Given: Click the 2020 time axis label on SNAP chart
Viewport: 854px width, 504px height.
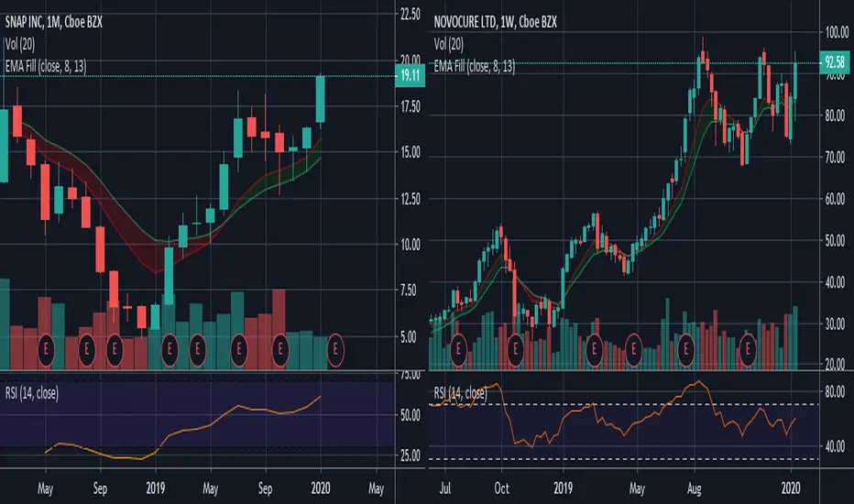Looking at the screenshot, I should pyautogui.click(x=321, y=488).
